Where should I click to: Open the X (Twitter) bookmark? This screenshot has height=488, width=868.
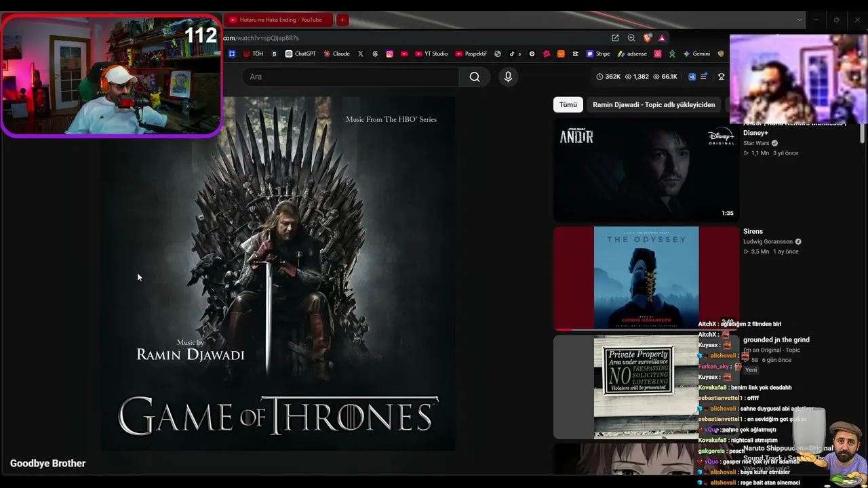tap(361, 54)
